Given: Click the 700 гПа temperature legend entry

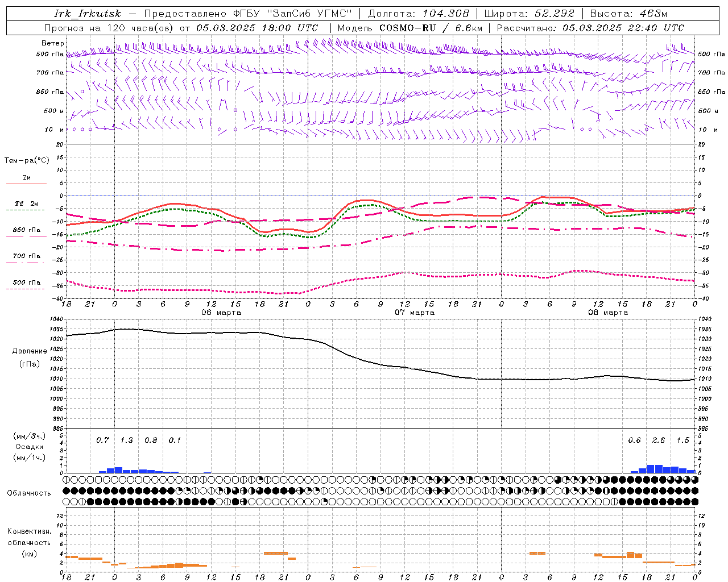Looking at the screenshot, I should click(x=27, y=256).
